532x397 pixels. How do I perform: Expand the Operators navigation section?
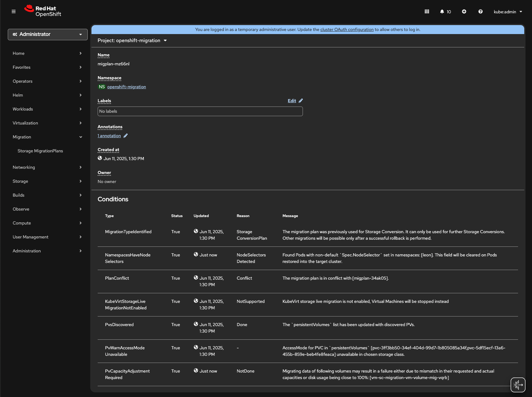[x=47, y=81]
